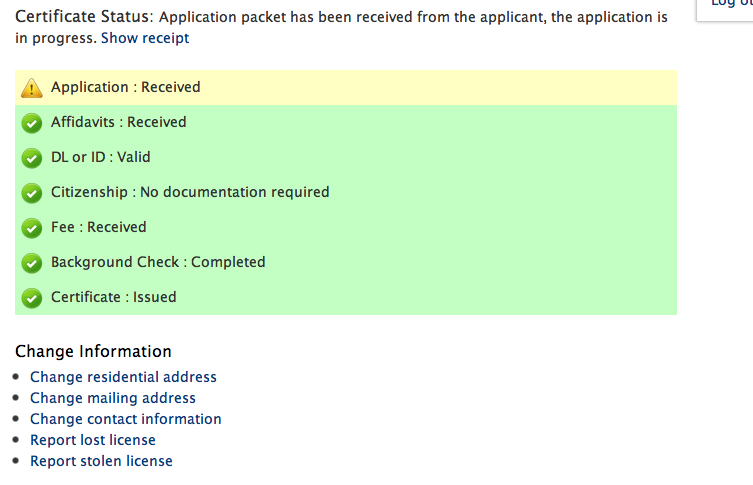Click the Certificate Status heading label
Screen dimensions: 753x485
click(83, 17)
